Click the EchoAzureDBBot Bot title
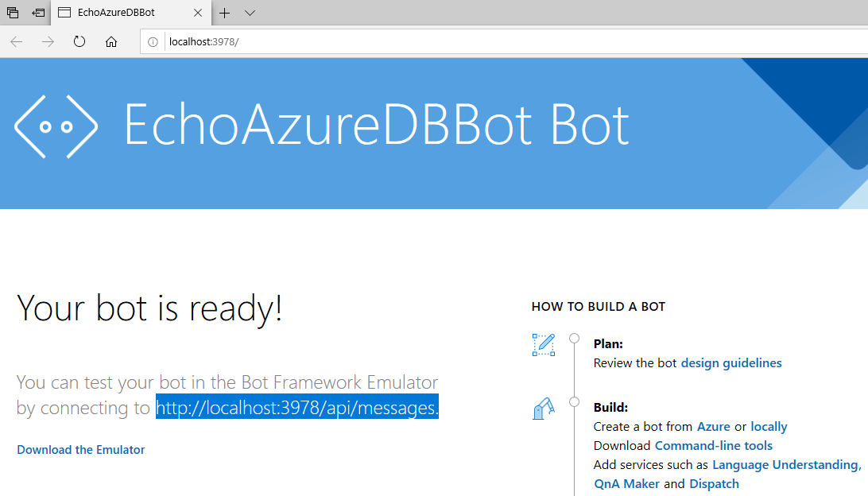This screenshot has height=496, width=868. click(x=377, y=126)
